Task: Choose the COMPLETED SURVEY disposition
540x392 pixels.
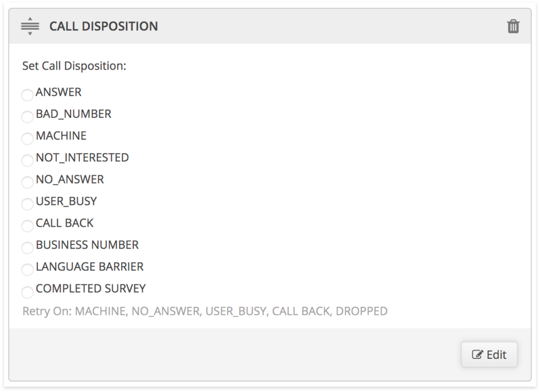Action: [x=27, y=292]
